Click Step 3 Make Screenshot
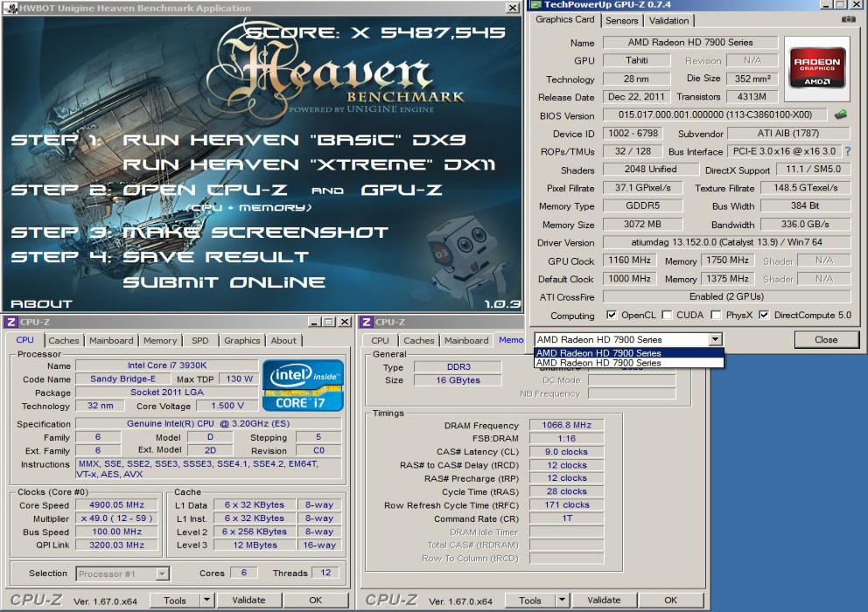Screen dimensions: 868x612 (199, 233)
